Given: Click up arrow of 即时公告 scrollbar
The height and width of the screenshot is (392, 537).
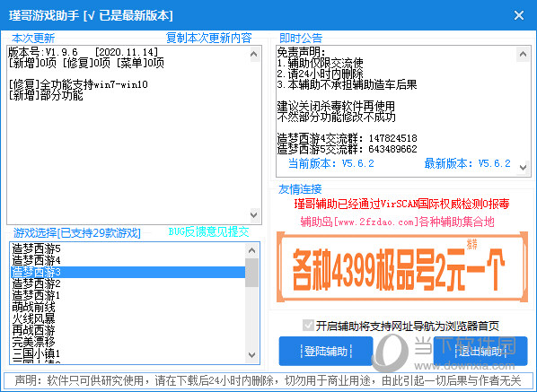Looking at the screenshot, I should tap(523, 54).
